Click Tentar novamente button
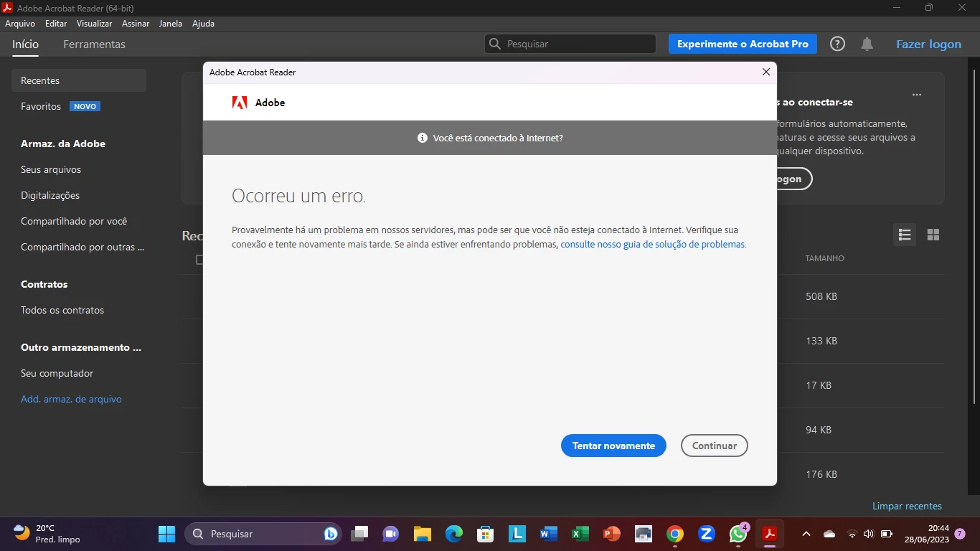The height and width of the screenshot is (551, 980). pos(613,446)
